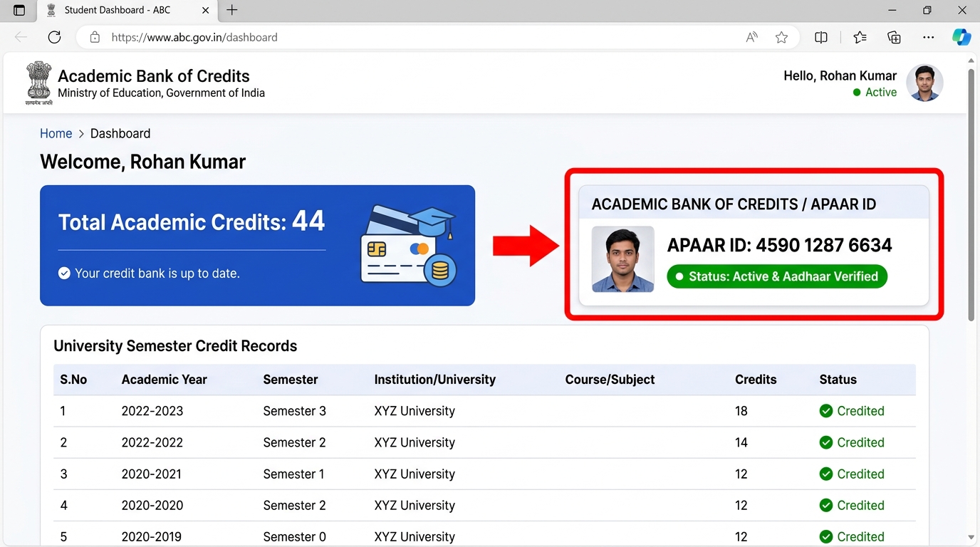Image resolution: width=980 pixels, height=547 pixels.
Task: Click Credited status in the 2022-2022 row
Action: tap(852, 442)
